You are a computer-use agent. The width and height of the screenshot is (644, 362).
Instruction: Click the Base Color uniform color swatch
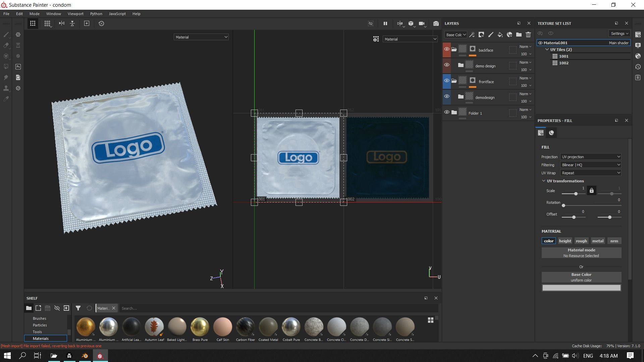click(x=581, y=288)
